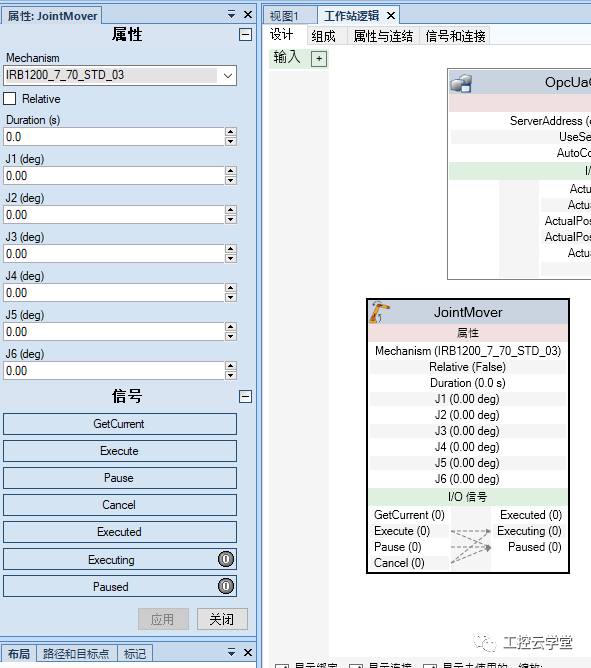Select the Relative (False) property row
Image resolution: width=591 pixels, height=668 pixels.
coord(467,367)
